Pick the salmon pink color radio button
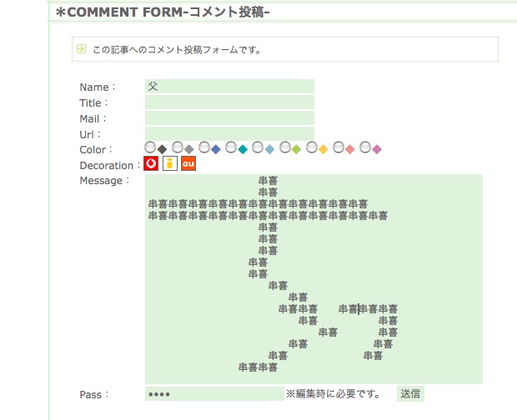517x420 pixels. pyautogui.click(x=338, y=148)
